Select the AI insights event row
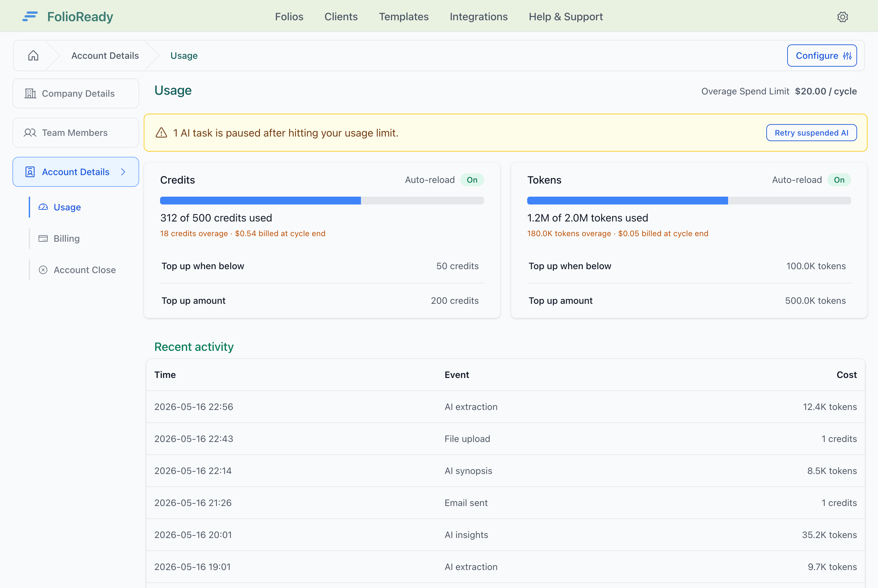 (505, 535)
